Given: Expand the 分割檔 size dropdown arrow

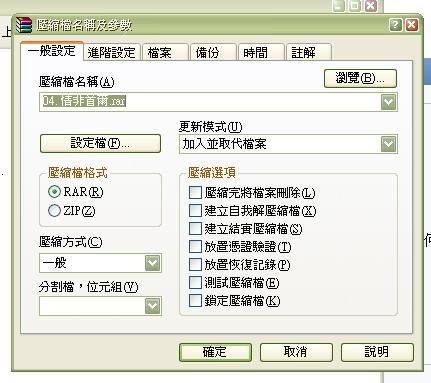Looking at the screenshot, I should [x=153, y=306].
